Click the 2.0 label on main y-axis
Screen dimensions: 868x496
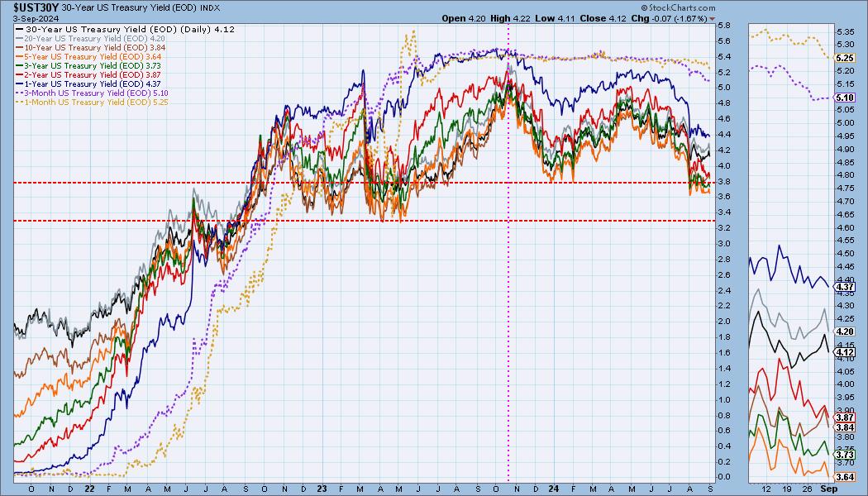(x=724, y=321)
